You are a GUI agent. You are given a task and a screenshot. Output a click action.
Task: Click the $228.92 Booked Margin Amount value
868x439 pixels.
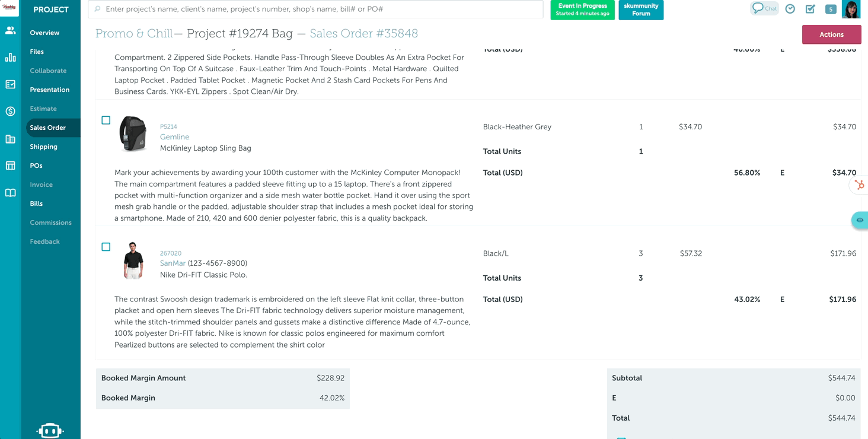[x=330, y=378]
